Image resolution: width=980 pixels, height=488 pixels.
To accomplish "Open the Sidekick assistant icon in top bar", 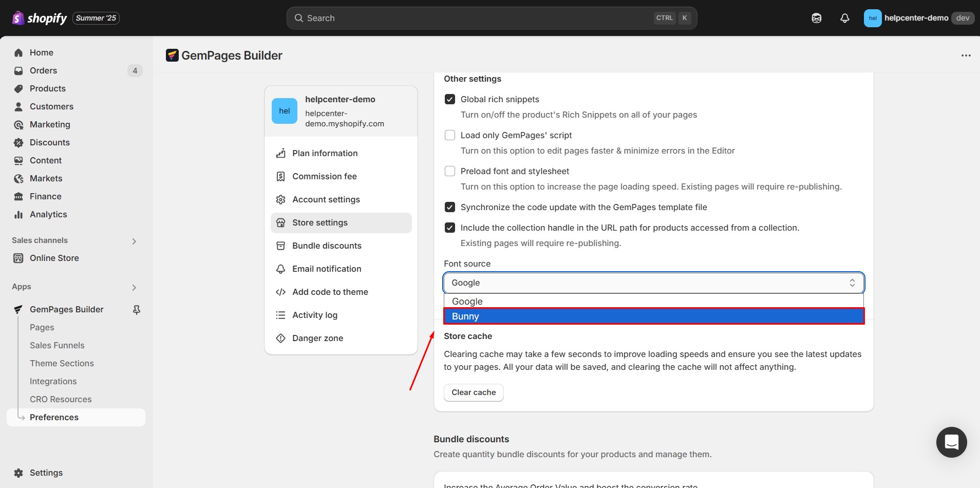I will (x=816, y=18).
